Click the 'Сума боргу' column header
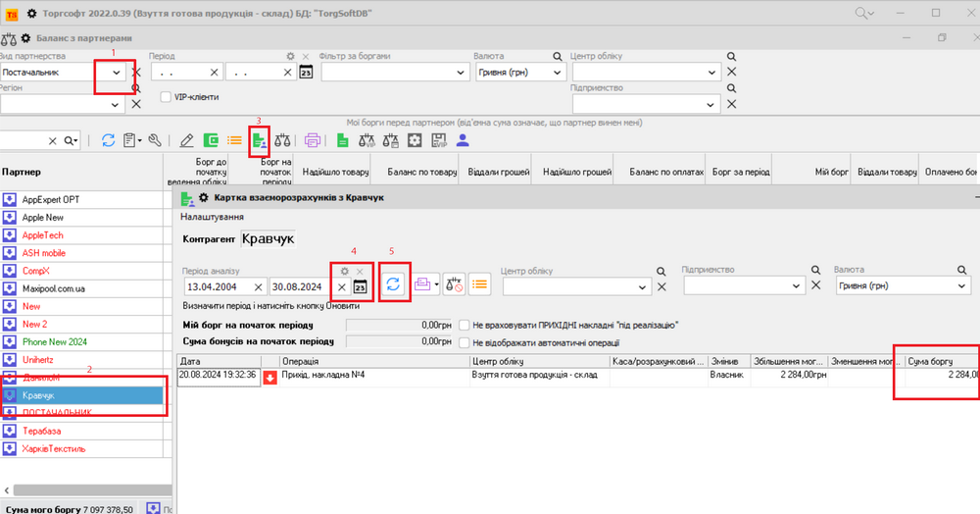The height and width of the screenshot is (514, 980). point(941,361)
